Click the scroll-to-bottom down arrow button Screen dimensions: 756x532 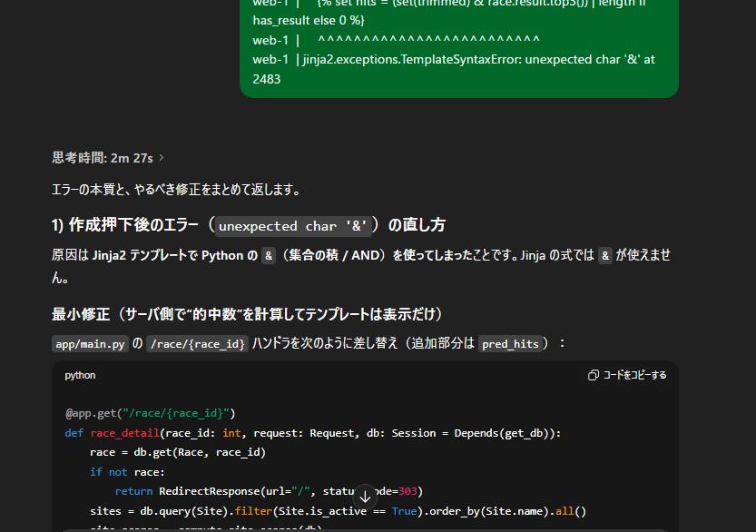click(365, 496)
